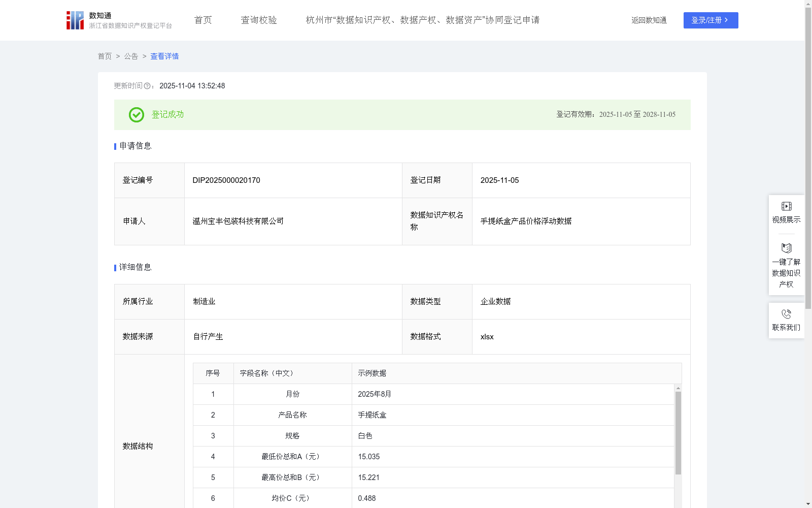This screenshot has width=812, height=508.
Task: Click sample value 15.221
Action: [369, 478]
